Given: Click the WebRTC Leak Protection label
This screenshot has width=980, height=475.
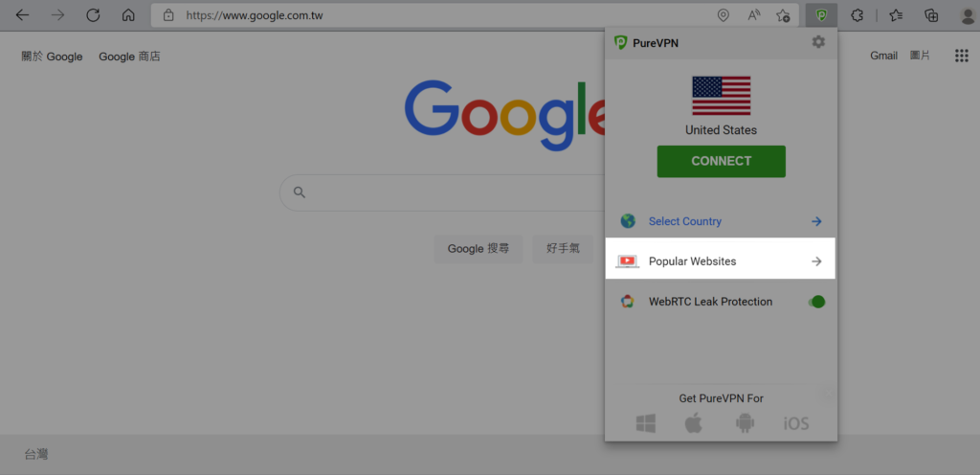Looking at the screenshot, I should pyautogui.click(x=711, y=302).
